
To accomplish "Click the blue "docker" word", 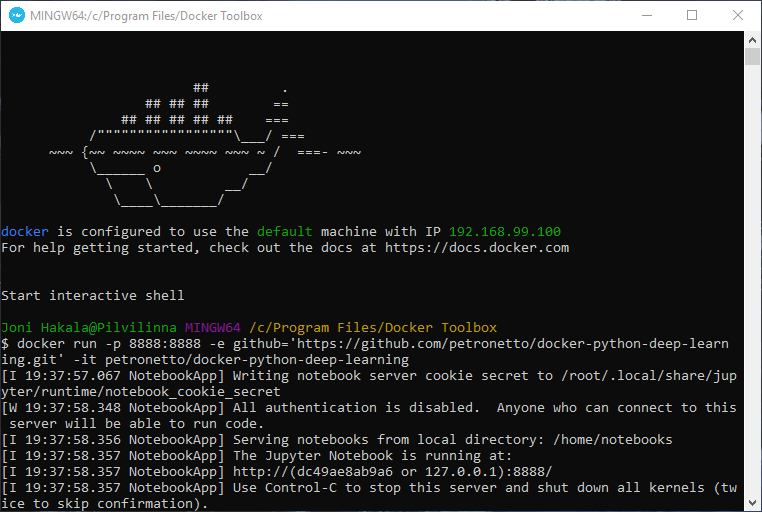I will 25,231.
